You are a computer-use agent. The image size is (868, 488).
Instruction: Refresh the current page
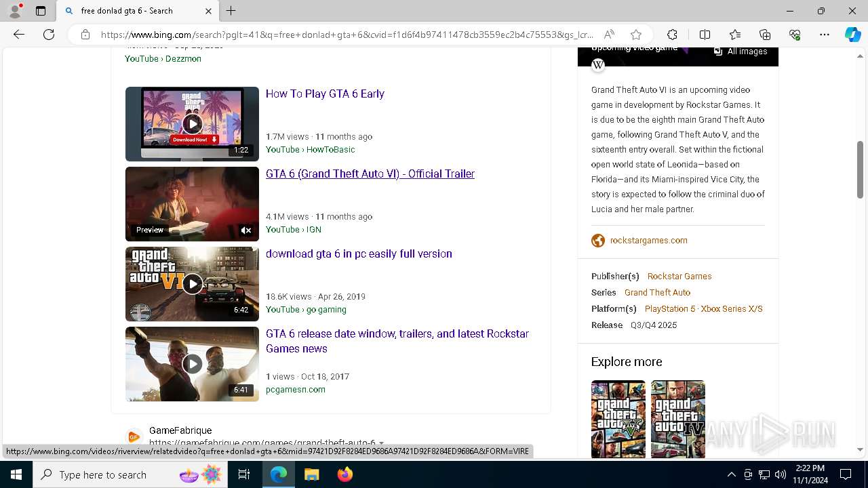click(49, 35)
